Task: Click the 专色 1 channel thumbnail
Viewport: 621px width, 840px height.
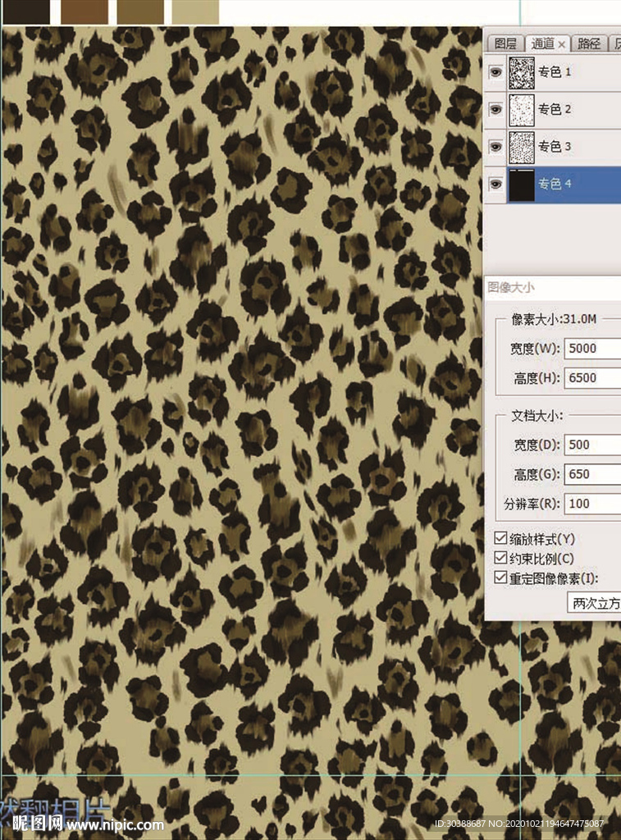Action: pos(522,73)
